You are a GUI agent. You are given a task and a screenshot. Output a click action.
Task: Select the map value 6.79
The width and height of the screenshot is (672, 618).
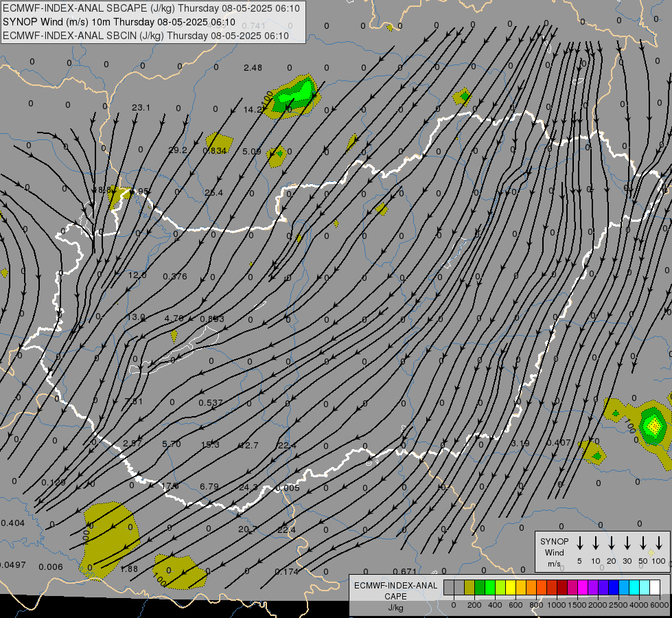[209, 487]
